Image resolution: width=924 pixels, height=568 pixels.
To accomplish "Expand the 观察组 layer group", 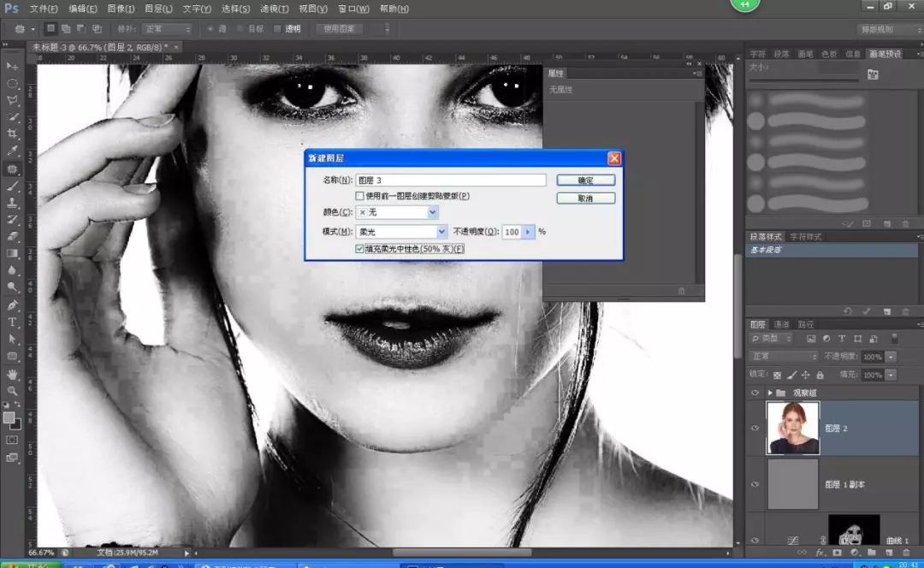I will coord(770,393).
